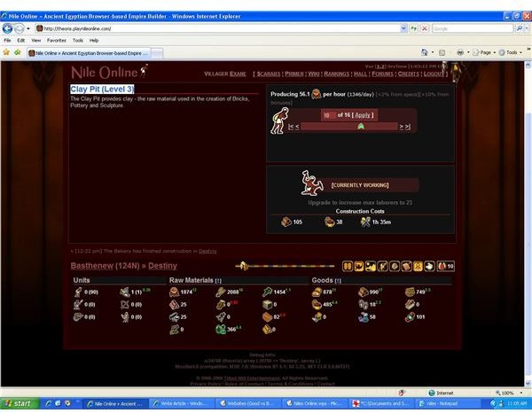This screenshot has height=413, width=532.
Task: Click the scarab icon with 10 badge
Action: tap(446, 266)
